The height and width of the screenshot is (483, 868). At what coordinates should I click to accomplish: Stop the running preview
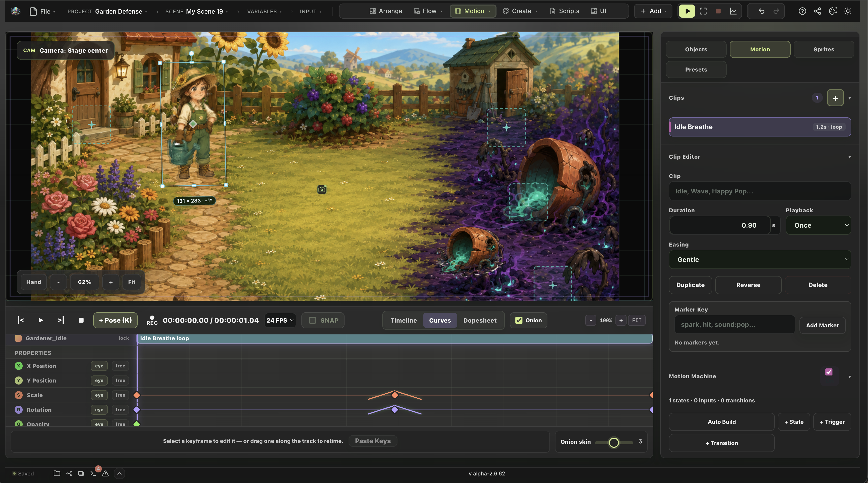pyautogui.click(x=718, y=11)
